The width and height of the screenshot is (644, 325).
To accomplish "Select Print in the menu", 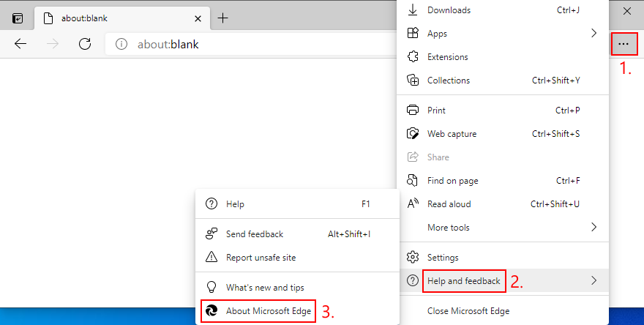I will click(436, 111).
